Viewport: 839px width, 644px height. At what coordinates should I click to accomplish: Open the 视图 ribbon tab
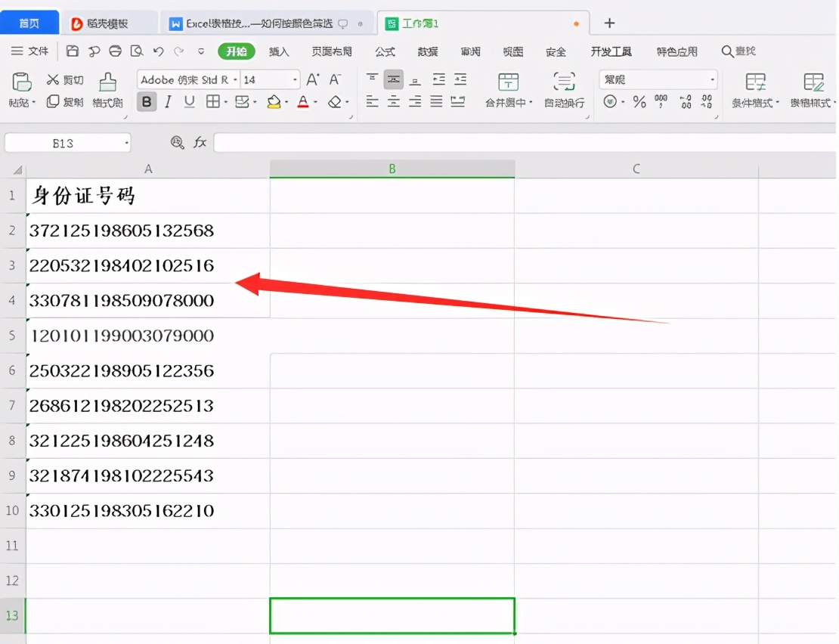click(x=513, y=51)
